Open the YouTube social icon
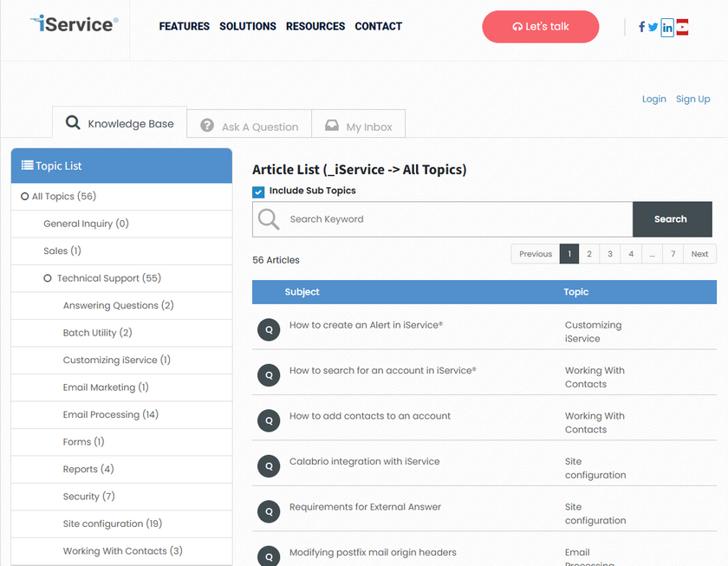The height and width of the screenshot is (566, 728). click(682, 28)
